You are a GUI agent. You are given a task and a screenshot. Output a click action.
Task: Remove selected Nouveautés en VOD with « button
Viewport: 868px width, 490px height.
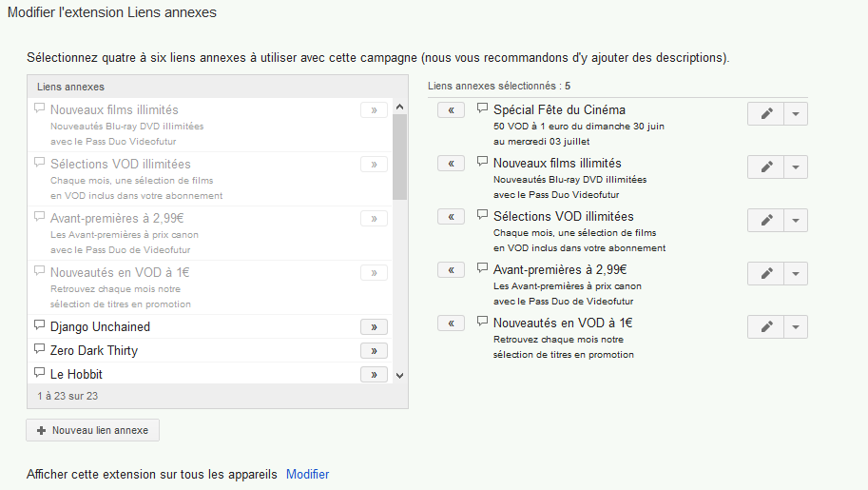(x=452, y=323)
